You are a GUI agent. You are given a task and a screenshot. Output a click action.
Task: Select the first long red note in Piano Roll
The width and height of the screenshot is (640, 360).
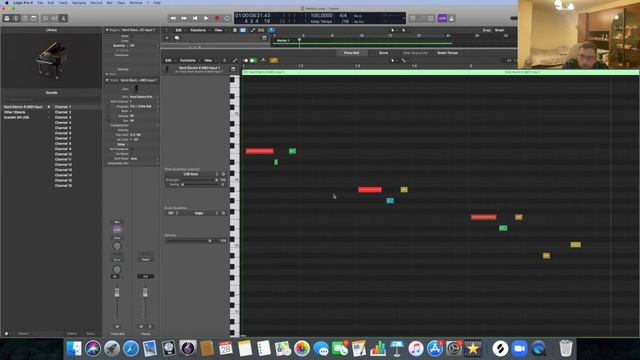click(x=260, y=151)
